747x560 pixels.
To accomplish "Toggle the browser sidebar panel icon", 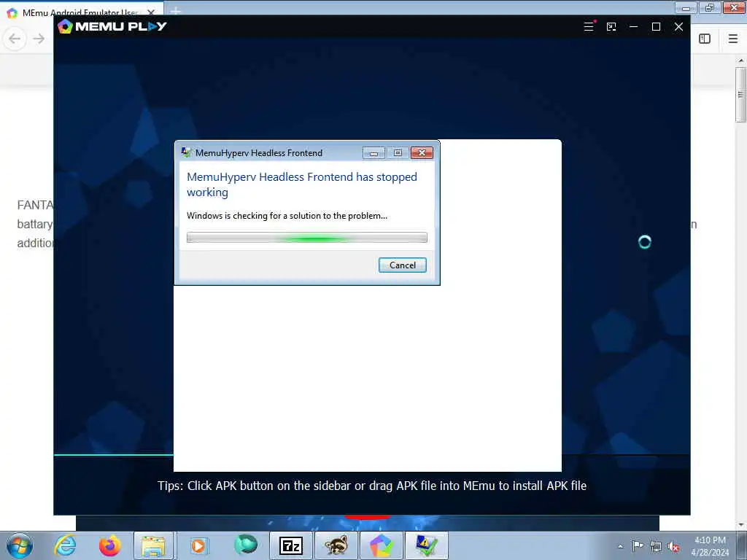I will (705, 39).
